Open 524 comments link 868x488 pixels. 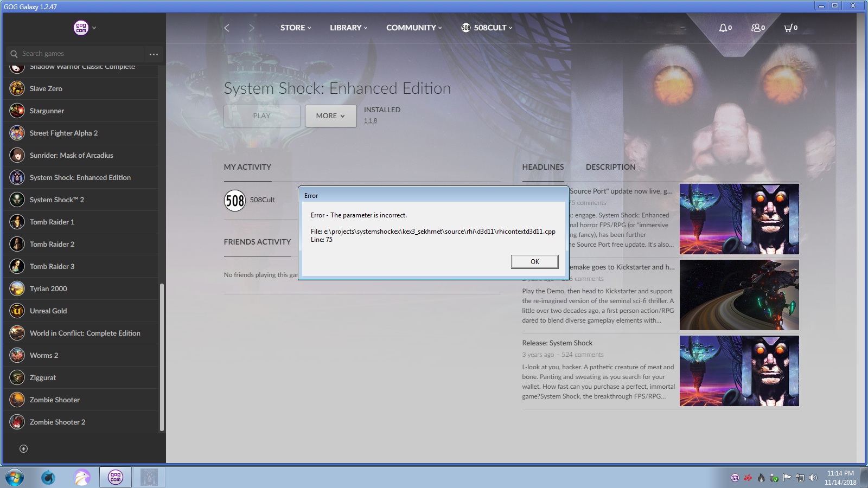coord(583,355)
